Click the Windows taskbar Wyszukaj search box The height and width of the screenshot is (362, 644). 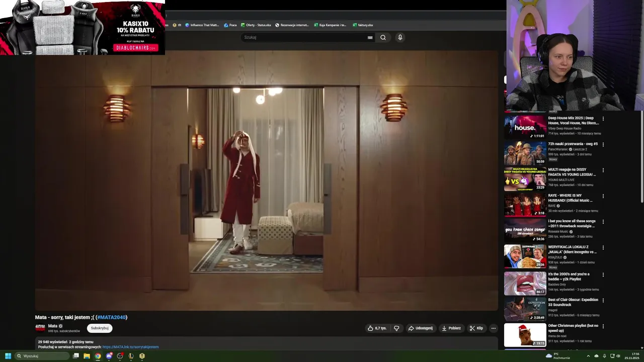[x=42, y=356]
